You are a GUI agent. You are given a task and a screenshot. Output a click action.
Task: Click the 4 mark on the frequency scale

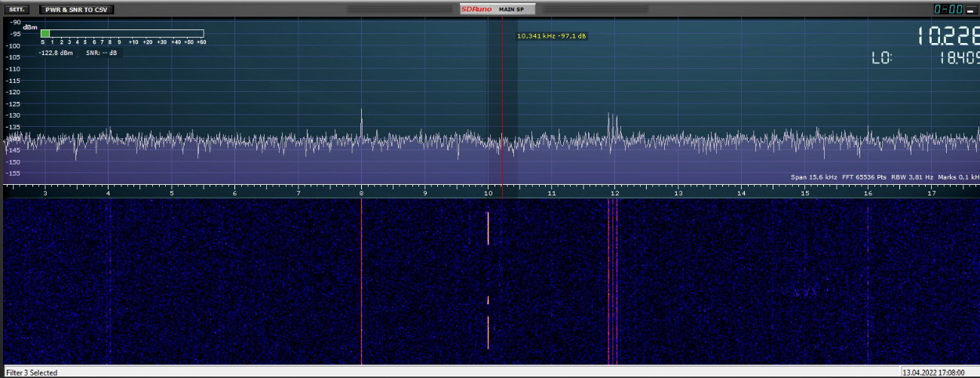click(x=108, y=193)
